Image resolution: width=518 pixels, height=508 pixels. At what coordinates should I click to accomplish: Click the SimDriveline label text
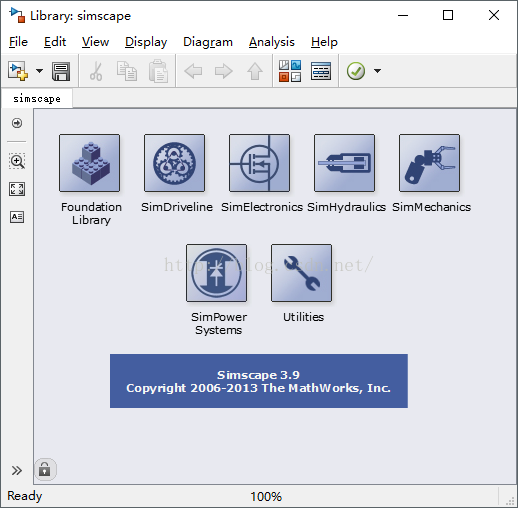point(177,207)
